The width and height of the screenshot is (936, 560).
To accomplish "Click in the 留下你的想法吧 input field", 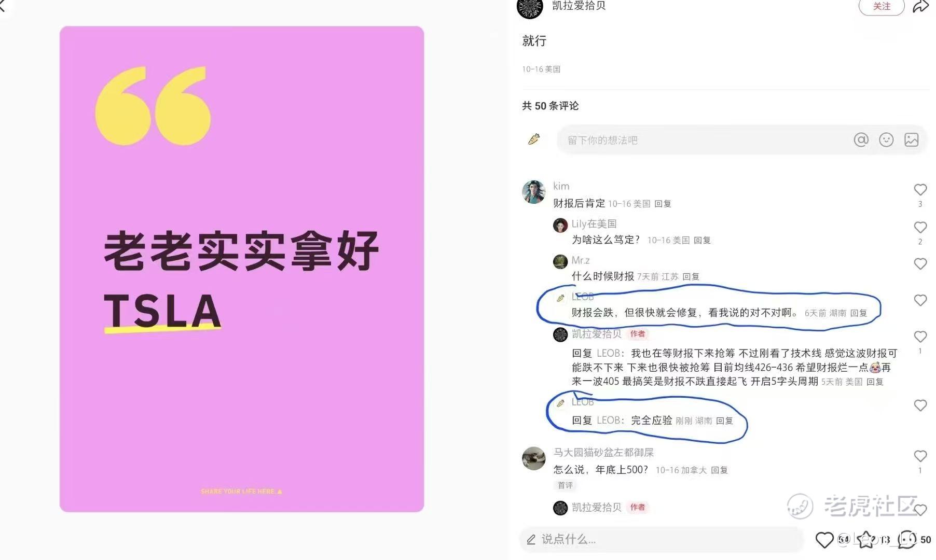I will click(x=706, y=140).
